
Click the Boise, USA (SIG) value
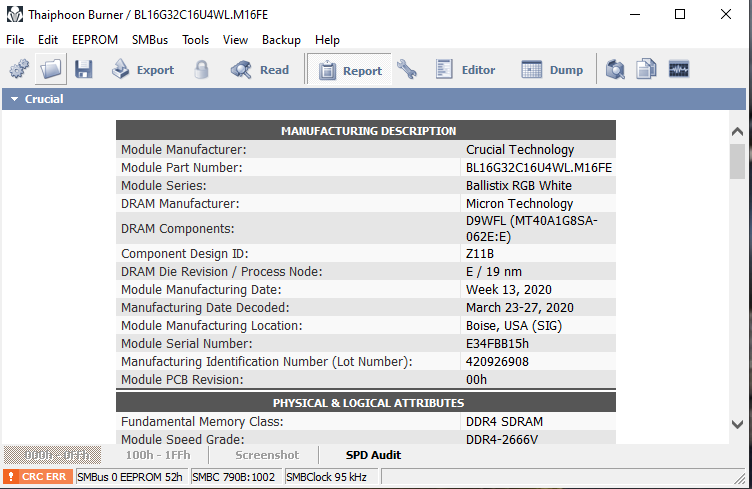tap(514, 326)
